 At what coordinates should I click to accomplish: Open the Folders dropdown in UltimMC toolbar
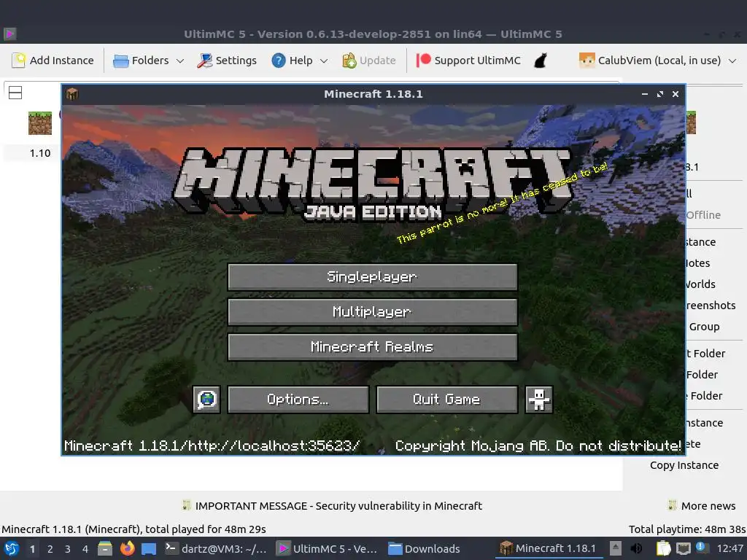click(x=148, y=61)
